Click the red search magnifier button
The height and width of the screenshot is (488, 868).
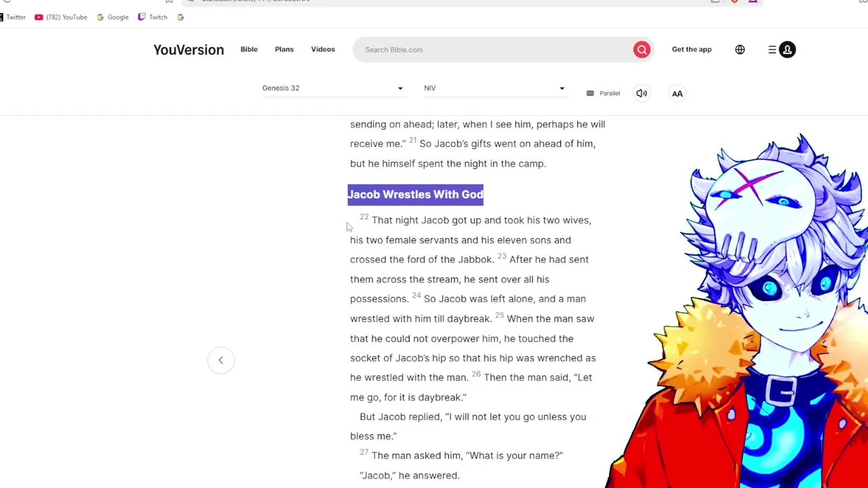642,49
